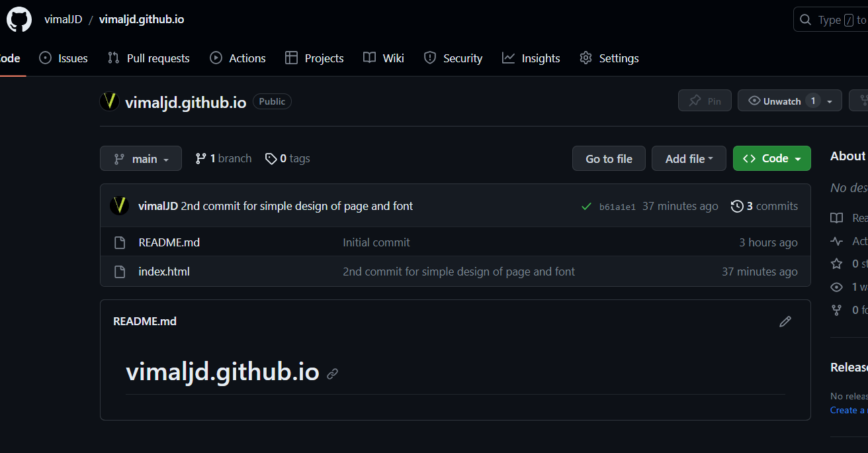Open the Actions tab play icon
The width and height of the screenshot is (868, 453).
215,58
